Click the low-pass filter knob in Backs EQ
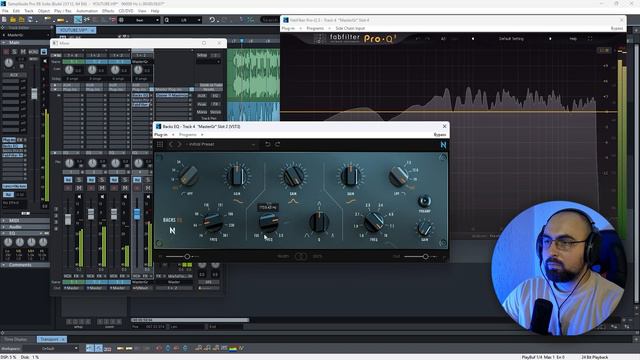This screenshot has height=360, width=640. coord(398,176)
